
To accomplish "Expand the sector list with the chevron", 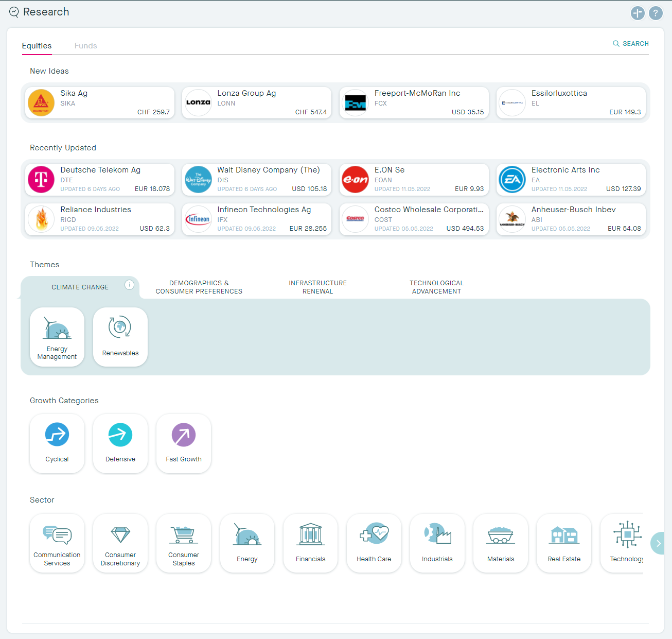I will click(658, 543).
